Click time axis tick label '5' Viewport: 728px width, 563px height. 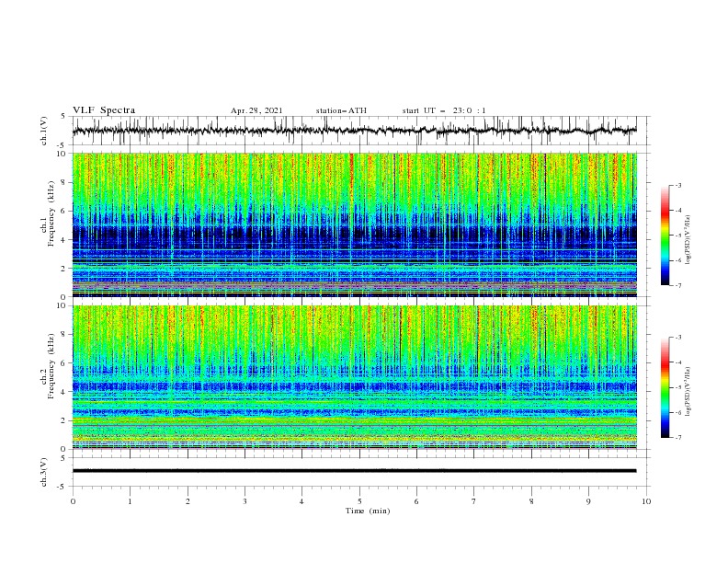pyautogui.click(x=359, y=501)
